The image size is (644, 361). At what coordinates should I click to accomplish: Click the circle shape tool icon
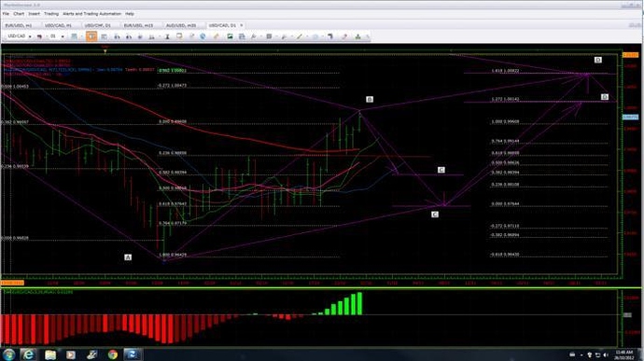[315, 36]
